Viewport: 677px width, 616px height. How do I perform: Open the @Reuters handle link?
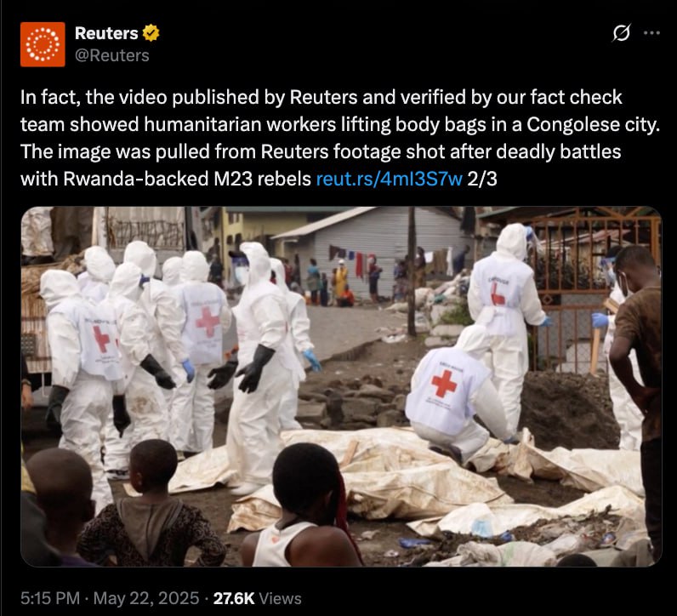[111, 55]
